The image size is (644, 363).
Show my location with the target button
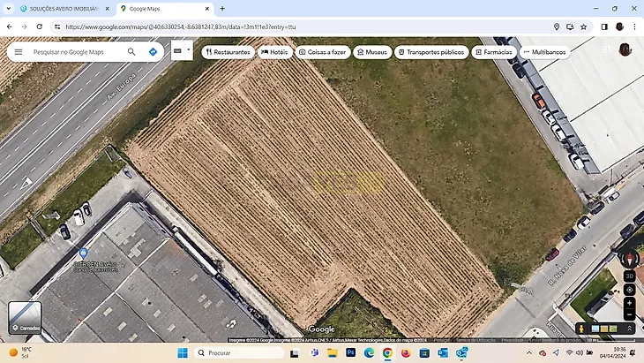pos(629,290)
